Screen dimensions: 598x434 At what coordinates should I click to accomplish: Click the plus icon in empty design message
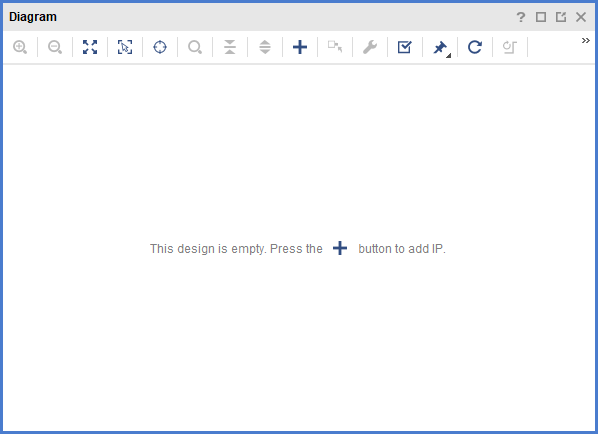pos(340,248)
